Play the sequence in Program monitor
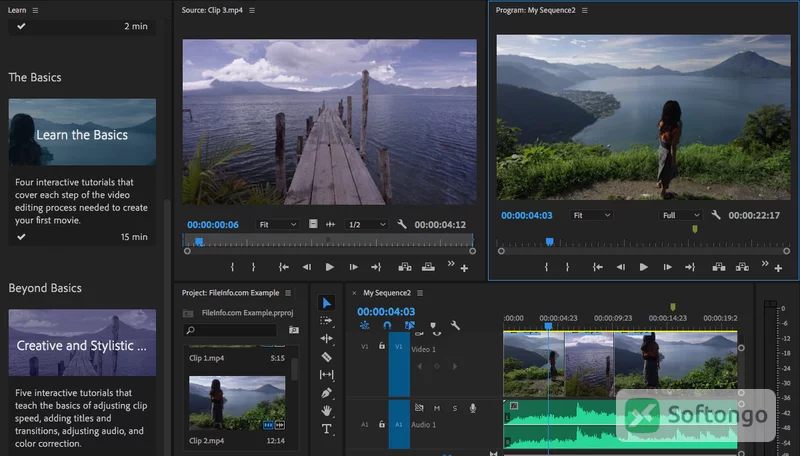 pos(644,267)
